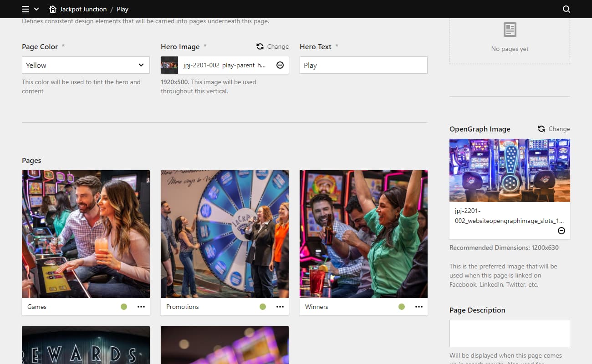
Task: Click Change beside Hero Image
Action: pos(278,46)
